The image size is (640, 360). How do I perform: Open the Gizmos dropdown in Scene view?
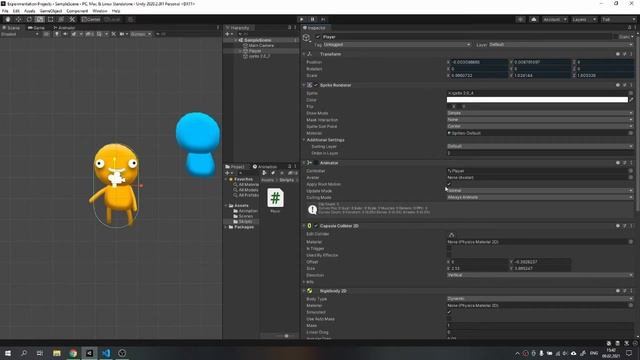click(x=141, y=34)
